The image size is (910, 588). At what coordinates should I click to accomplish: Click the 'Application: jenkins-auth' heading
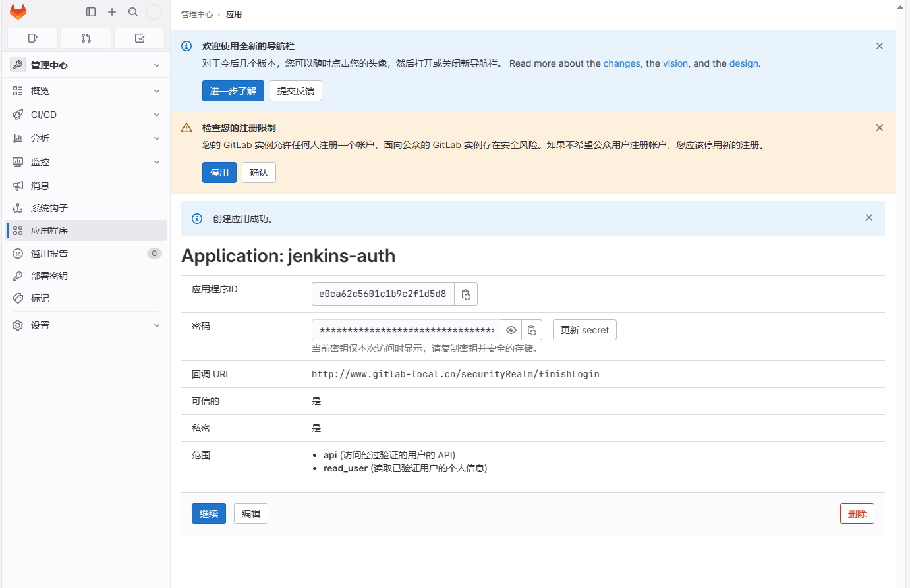(289, 255)
